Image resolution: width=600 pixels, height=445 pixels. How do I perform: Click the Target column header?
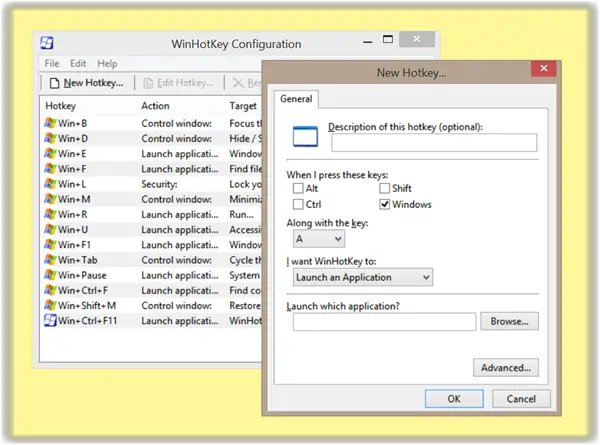[243, 106]
